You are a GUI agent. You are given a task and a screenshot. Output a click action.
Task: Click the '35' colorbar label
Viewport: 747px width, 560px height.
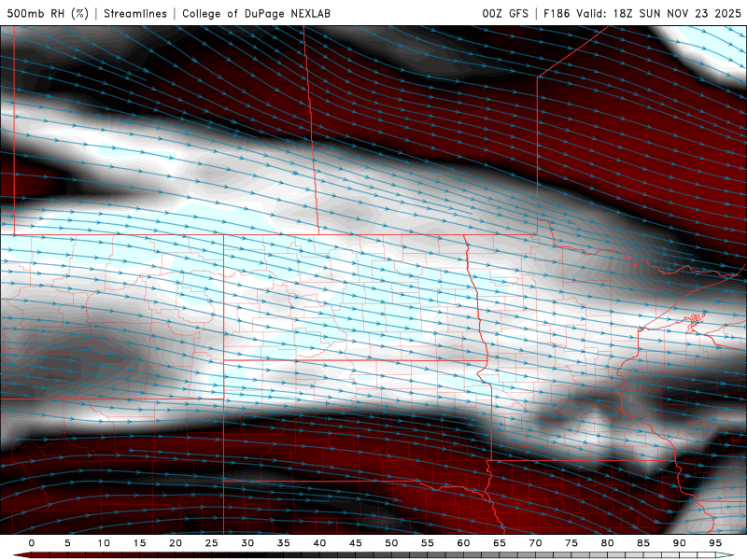click(284, 543)
